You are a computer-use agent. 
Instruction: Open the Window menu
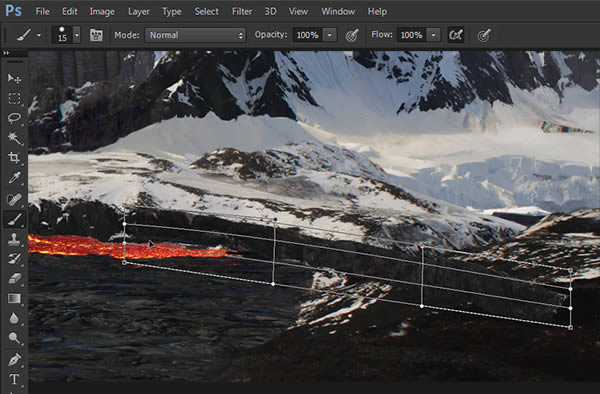[338, 11]
